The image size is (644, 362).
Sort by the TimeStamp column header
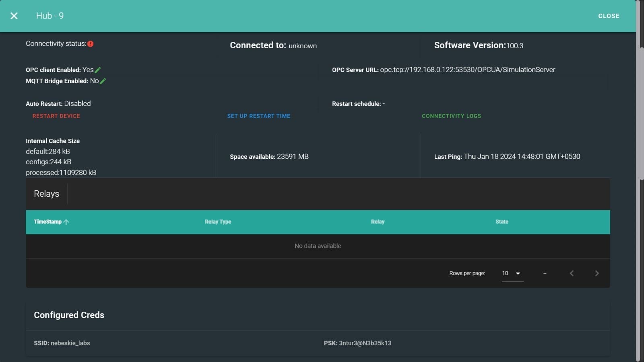pos(47,222)
